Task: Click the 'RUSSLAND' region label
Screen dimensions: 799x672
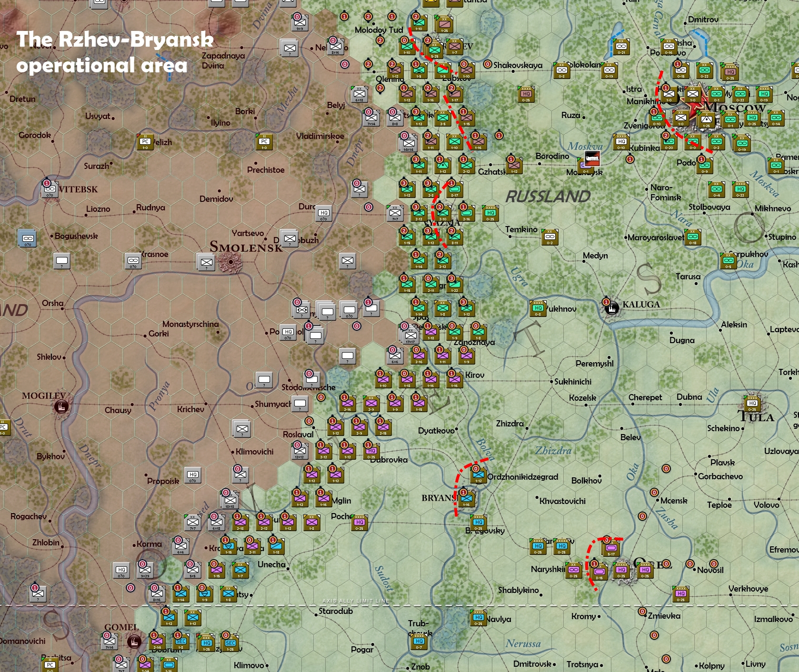Action: click(x=548, y=196)
